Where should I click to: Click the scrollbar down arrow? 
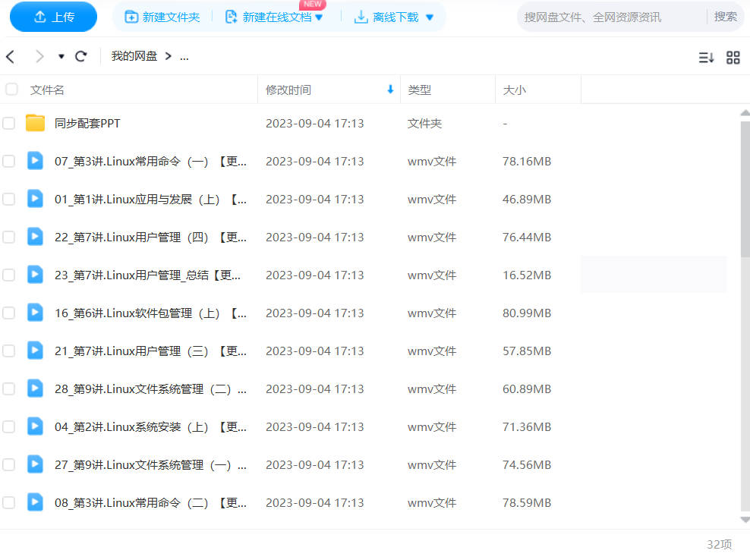pos(745,520)
